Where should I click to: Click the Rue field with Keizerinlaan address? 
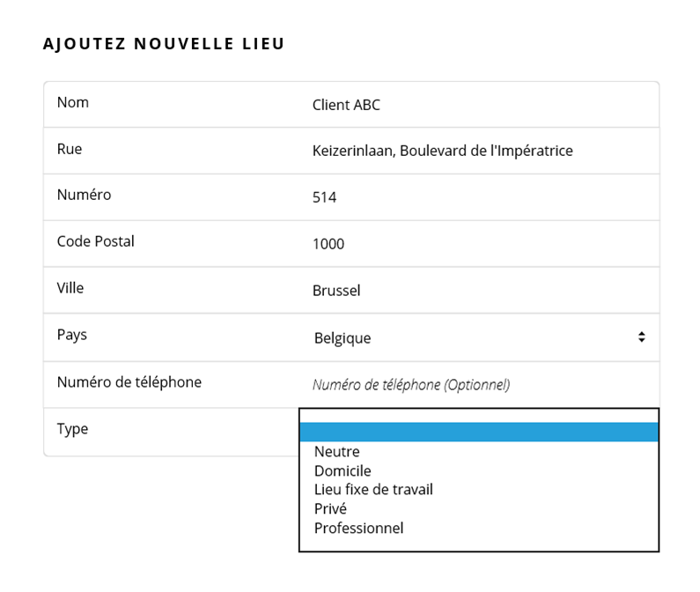tap(480, 151)
